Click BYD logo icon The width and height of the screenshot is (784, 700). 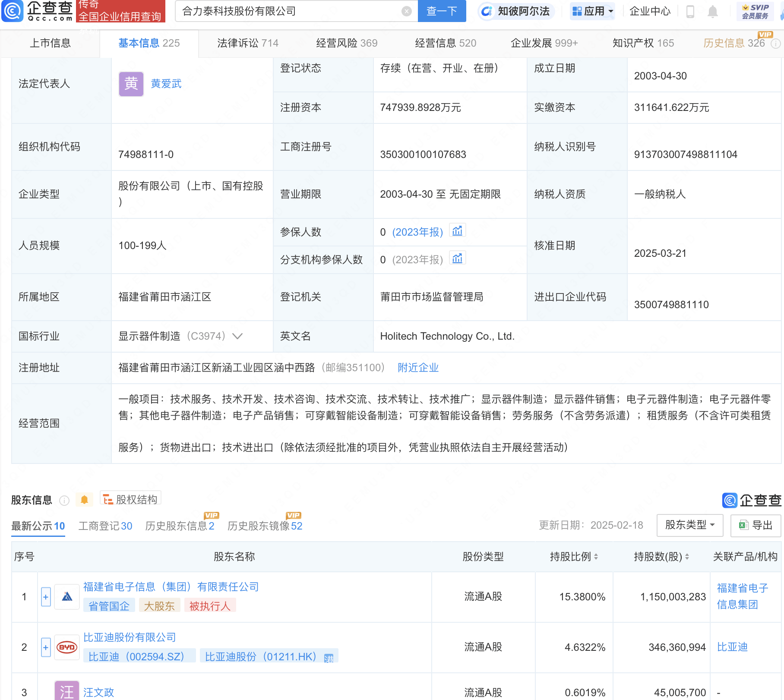click(x=67, y=647)
